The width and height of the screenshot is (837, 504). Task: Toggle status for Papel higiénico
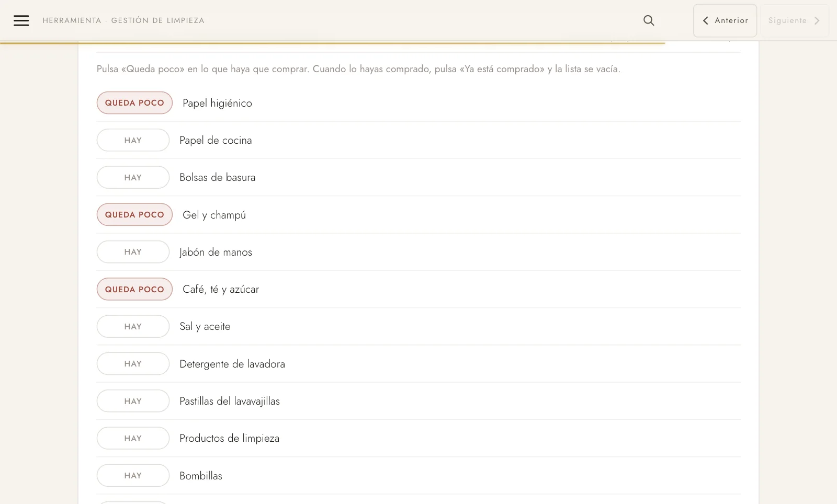(x=134, y=103)
